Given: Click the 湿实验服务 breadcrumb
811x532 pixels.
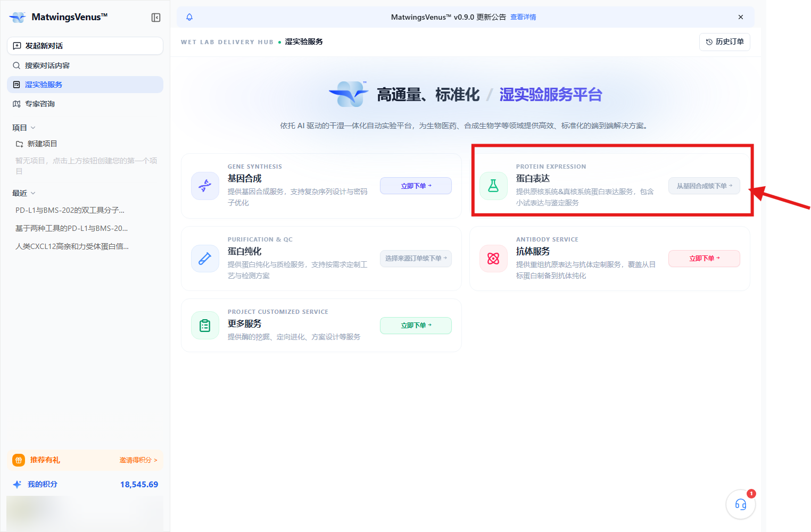Looking at the screenshot, I should 304,41.
